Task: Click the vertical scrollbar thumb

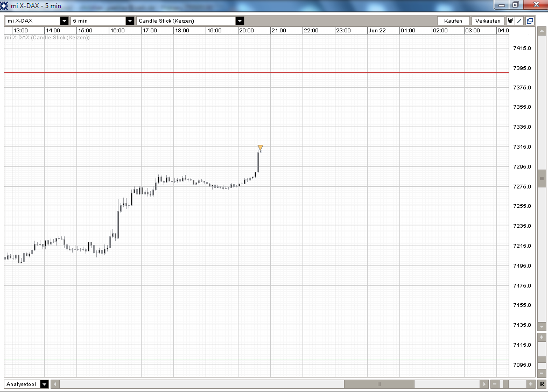Action: click(x=542, y=178)
